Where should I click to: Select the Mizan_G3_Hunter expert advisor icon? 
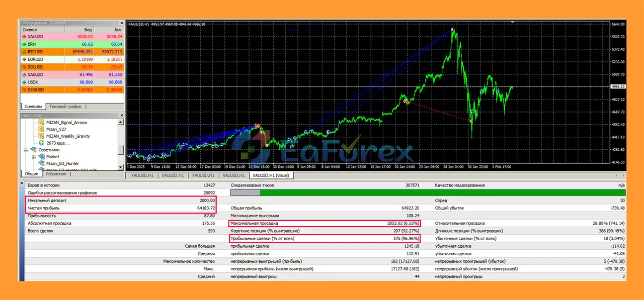(x=42, y=163)
